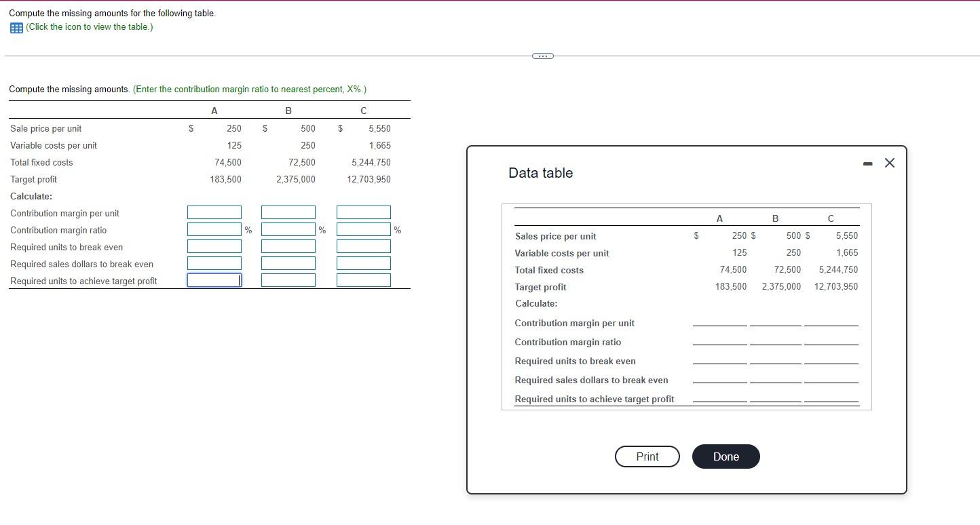This screenshot has width=980, height=525.
Task: Click required sales dollars to break even box for A
Action: 214,262
